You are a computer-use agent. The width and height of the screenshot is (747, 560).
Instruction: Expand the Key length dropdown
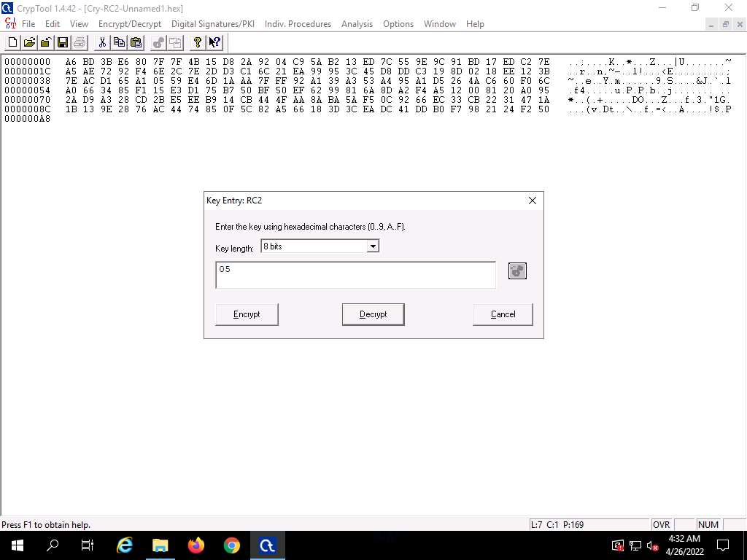[x=373, y=246]
